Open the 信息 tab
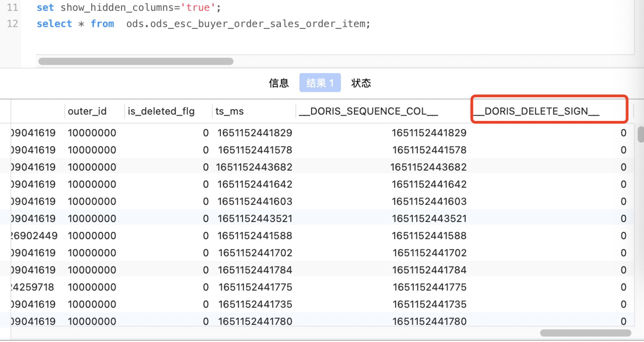This screenshot has width=644, height=342. click(278, 83)
